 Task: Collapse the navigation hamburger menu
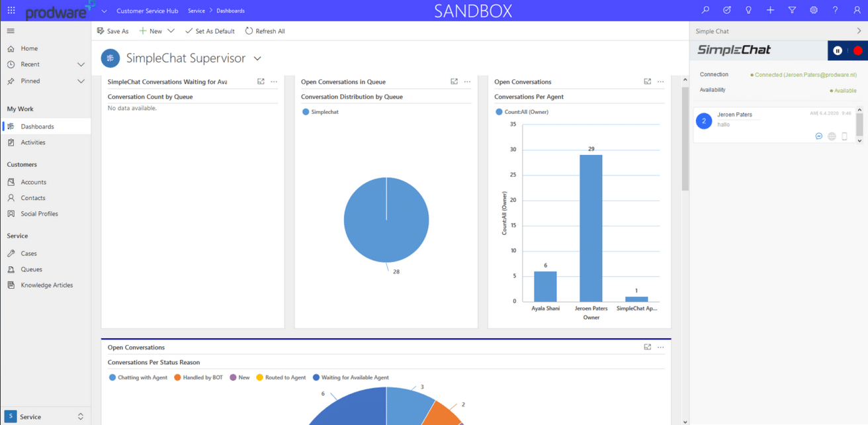coord(11,31)
